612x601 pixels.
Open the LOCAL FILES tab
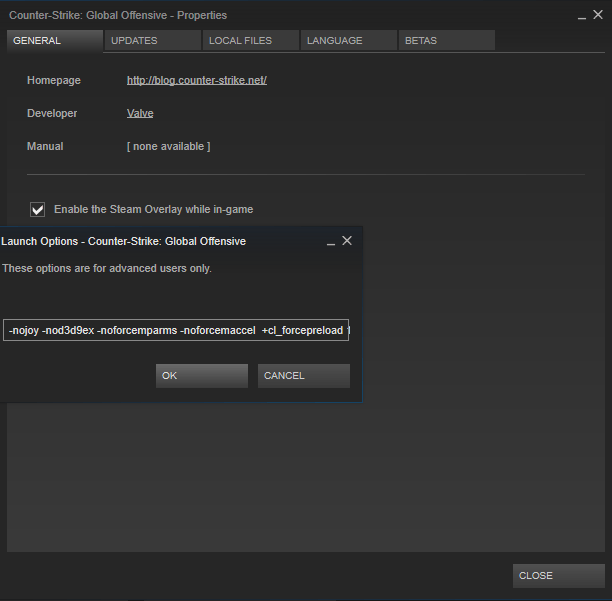(x=251, y=41)
